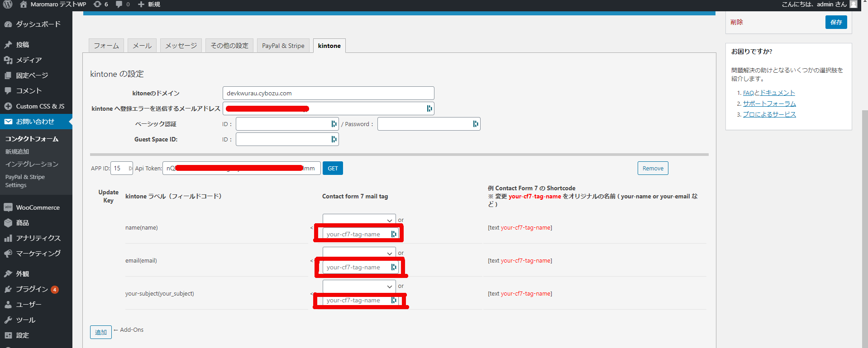Open the 固定ページ sidebar menu
This screenshot has width=868, height=348.
36,75
